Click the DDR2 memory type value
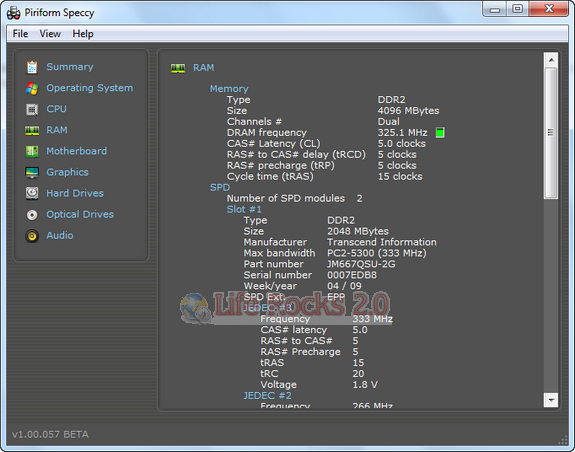The width and height of the screenshot is (575, 452). pos(391,100)
